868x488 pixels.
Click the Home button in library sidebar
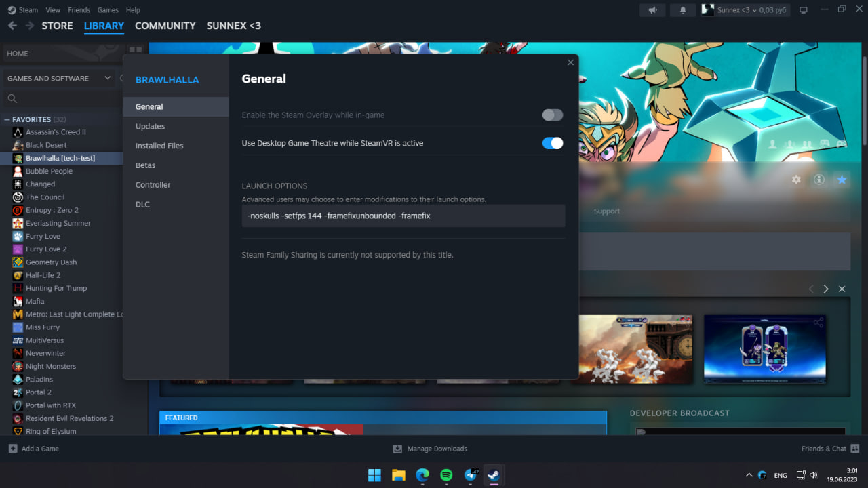pyautogui.click(x=63, y=53)
